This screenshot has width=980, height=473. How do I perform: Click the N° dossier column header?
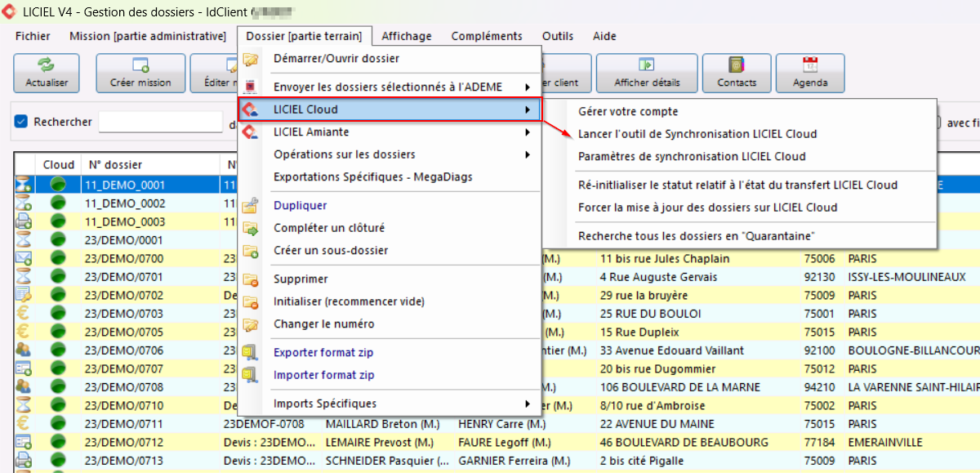(x=149, y=164)
